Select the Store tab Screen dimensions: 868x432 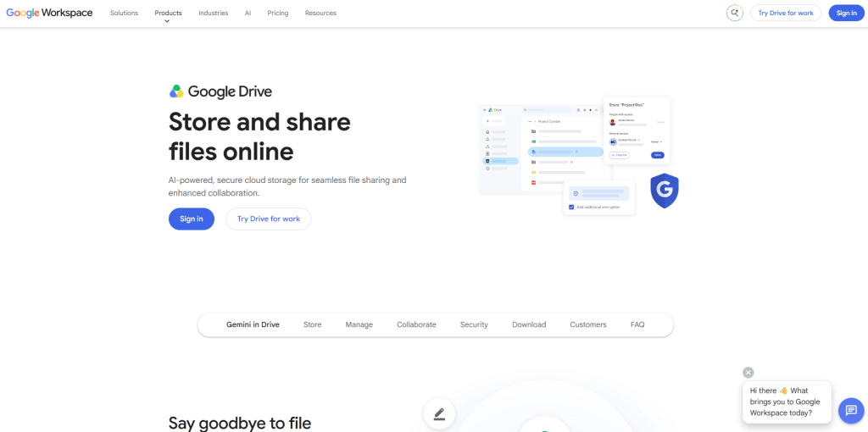tap(312, 324)
